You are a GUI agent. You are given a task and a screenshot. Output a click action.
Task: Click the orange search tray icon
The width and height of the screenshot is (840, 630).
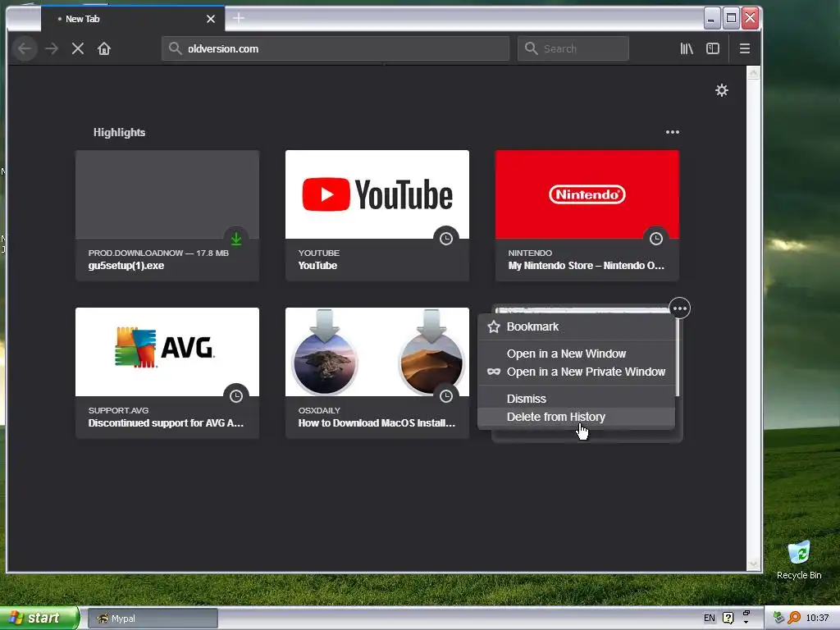794,619
